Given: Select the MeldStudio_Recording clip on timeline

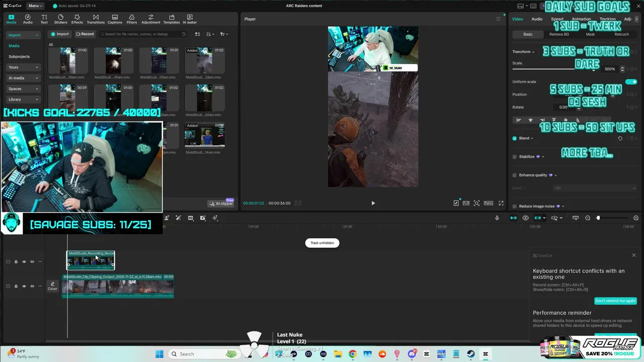Looking at the screenshot, I should [91, 260].
